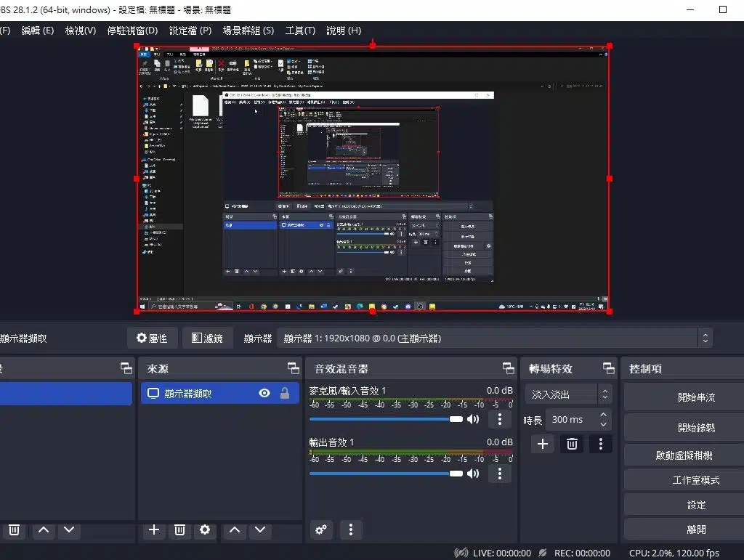744x560 pixels.
Task: Click the 開始錄製 button
Action: (x=695, y=428)
